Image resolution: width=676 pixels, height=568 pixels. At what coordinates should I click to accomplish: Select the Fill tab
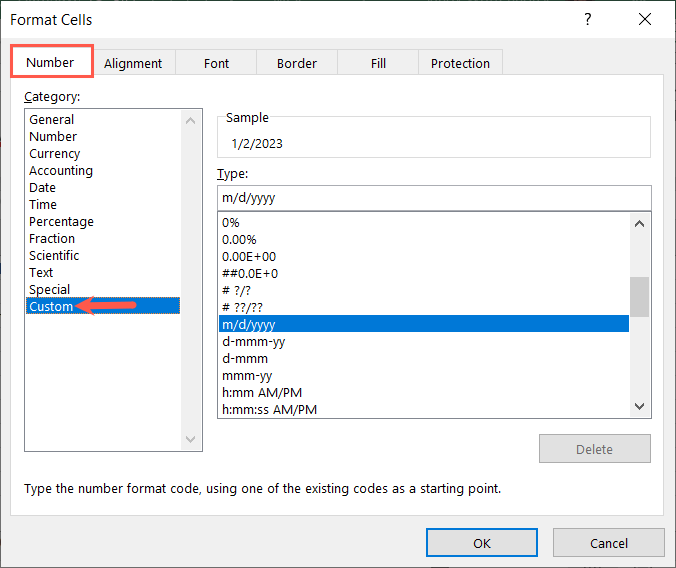tap(378, 63)
